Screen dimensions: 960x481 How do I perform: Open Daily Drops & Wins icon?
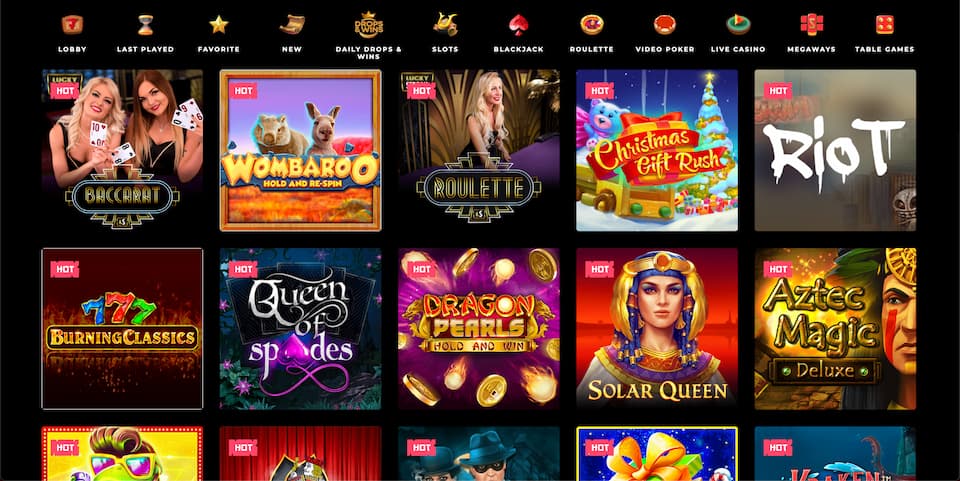pos(369,25)
